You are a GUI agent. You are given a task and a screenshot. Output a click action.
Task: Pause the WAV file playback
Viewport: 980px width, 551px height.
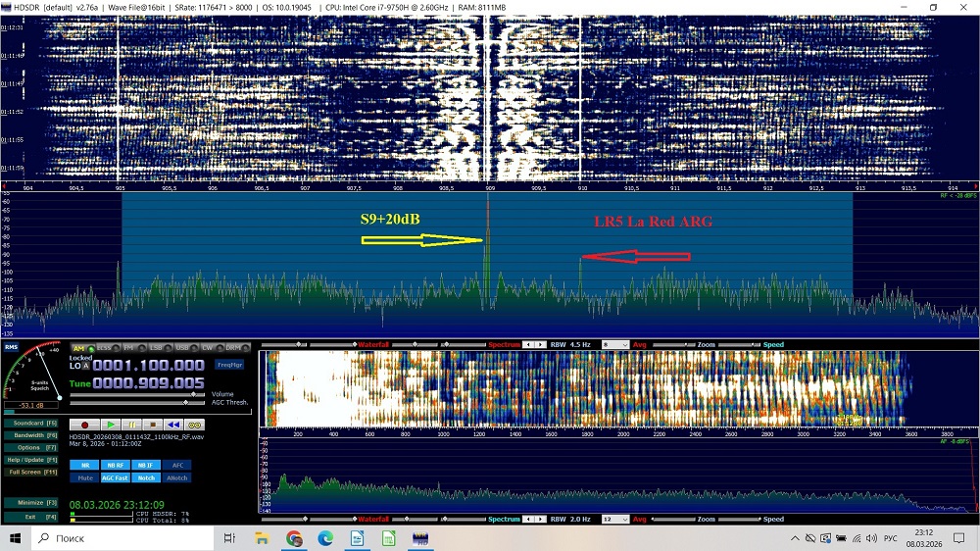pyautogui.click(x=131, y=424)
